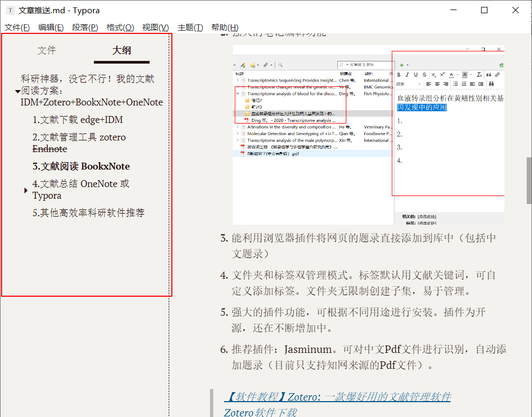Screen dimensions: 532x417
Task: Go to outline heading 5.其他高效率科研软件推荐
Action: tap(89, 212)
